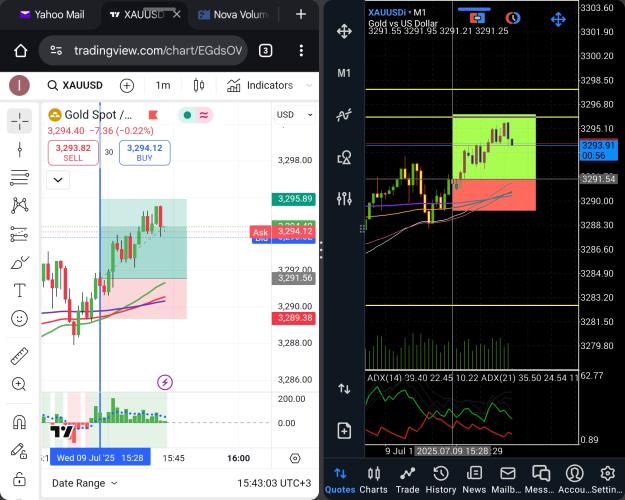625x500 pixels.
Task: Open browser three-dot overflow menu
Action: coord(301,51)
